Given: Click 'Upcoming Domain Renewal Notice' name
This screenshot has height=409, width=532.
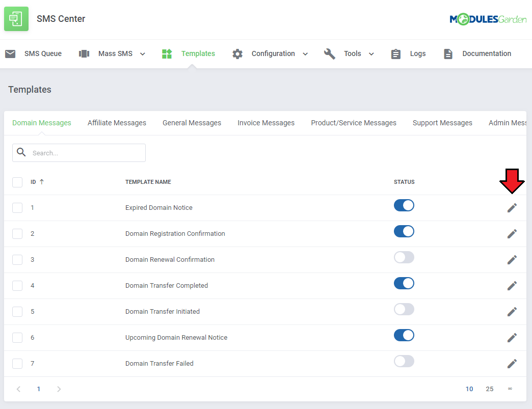Looking at the screenshot, I should [x=176, y=338].
